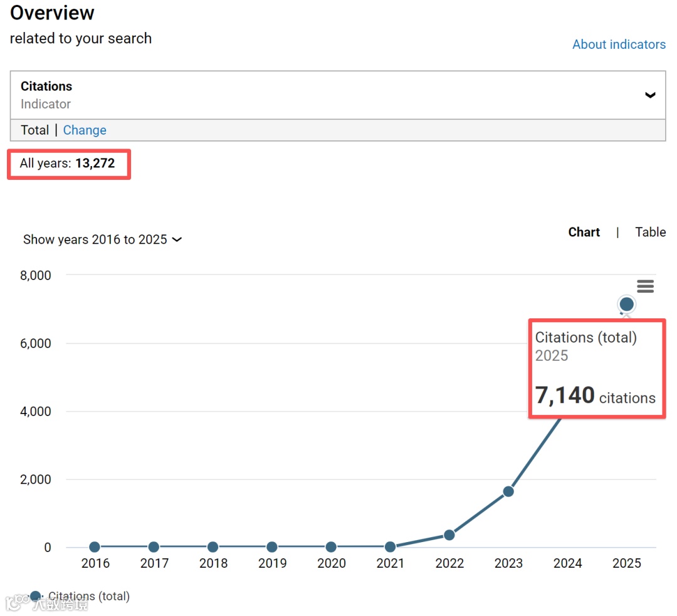Select the 2019 data point on the line
Image resolution: width=677 pixels, height=616 pixels.
tap(271, 547)
